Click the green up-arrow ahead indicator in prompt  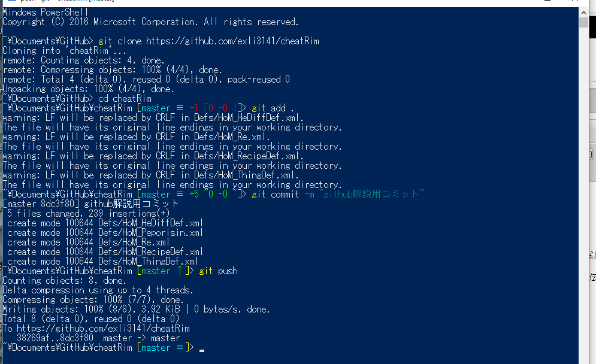(180, 271)
